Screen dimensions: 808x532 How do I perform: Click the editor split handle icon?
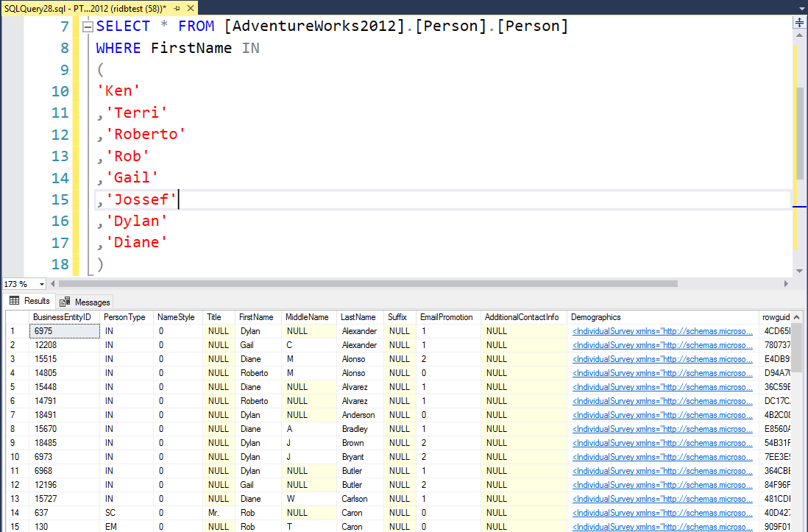click(x=801, y=22)
